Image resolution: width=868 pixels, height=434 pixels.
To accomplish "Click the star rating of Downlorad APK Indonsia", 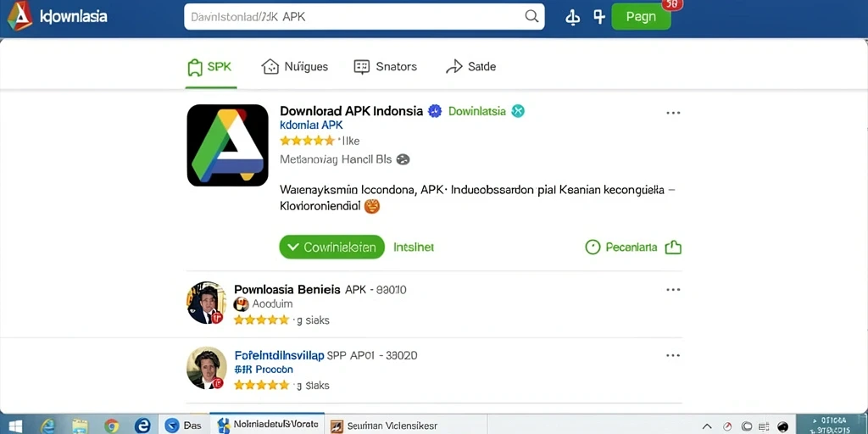I will click(x=307, y=141).
